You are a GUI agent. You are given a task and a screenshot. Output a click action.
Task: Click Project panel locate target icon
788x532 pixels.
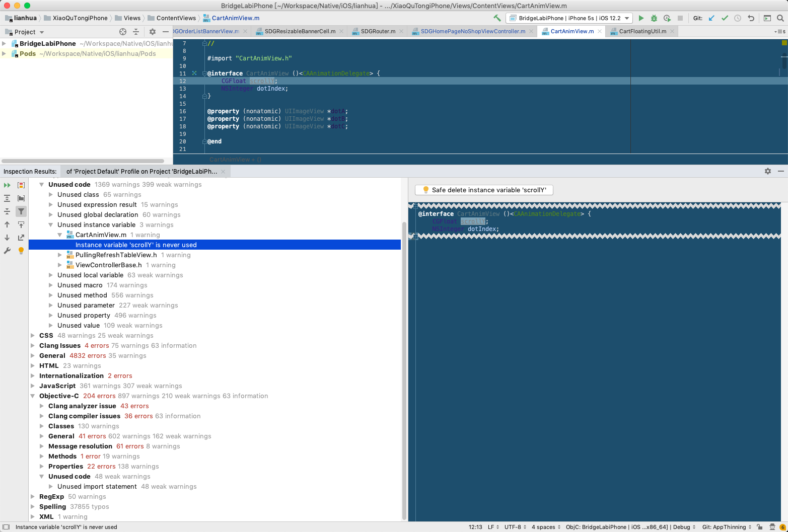point(122,32)
